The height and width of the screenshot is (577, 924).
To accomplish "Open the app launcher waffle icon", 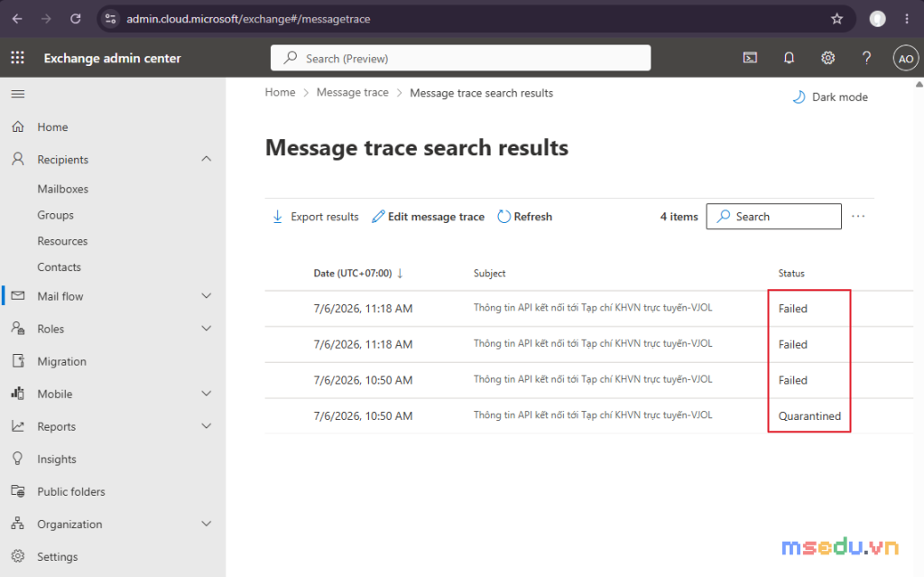I will point(18,58).
